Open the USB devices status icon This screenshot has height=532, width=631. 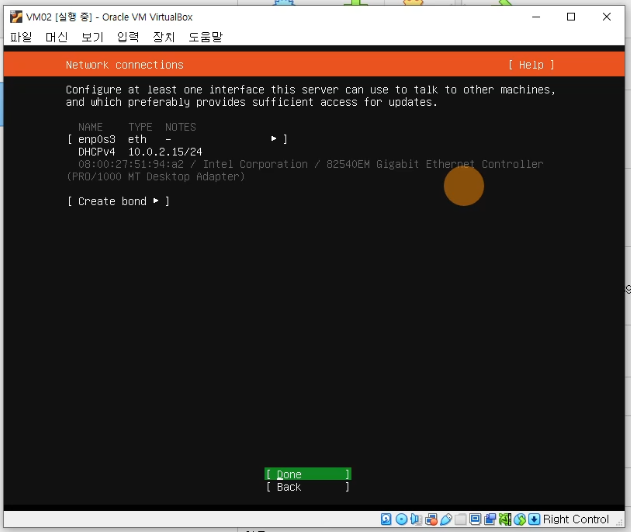click(x=446, y=519)
